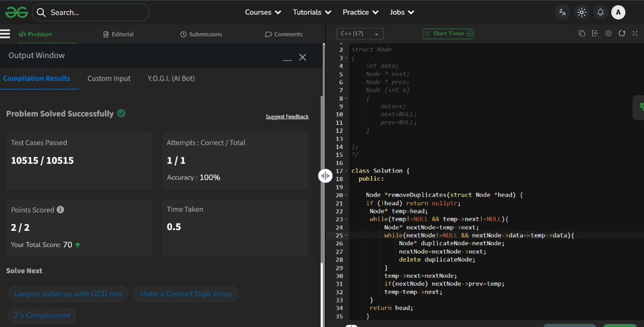Click the 'return head;' code line
Screen dimensions: 644x327
click(392, 308)
